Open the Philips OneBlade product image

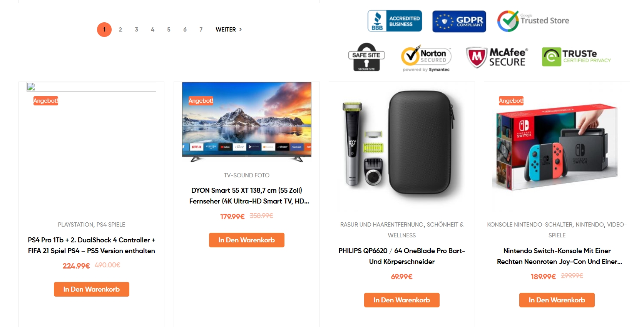(x=402, y=144)
